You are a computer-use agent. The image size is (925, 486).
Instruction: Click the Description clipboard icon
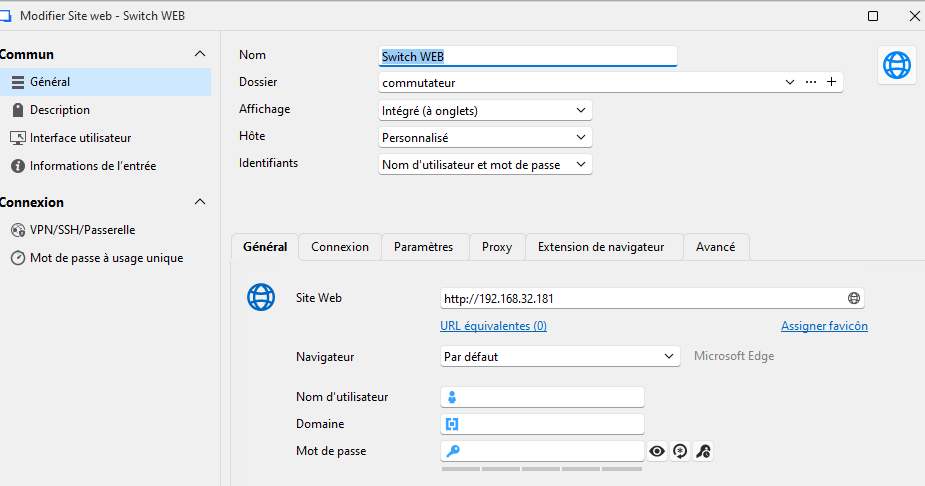[18, 110]
